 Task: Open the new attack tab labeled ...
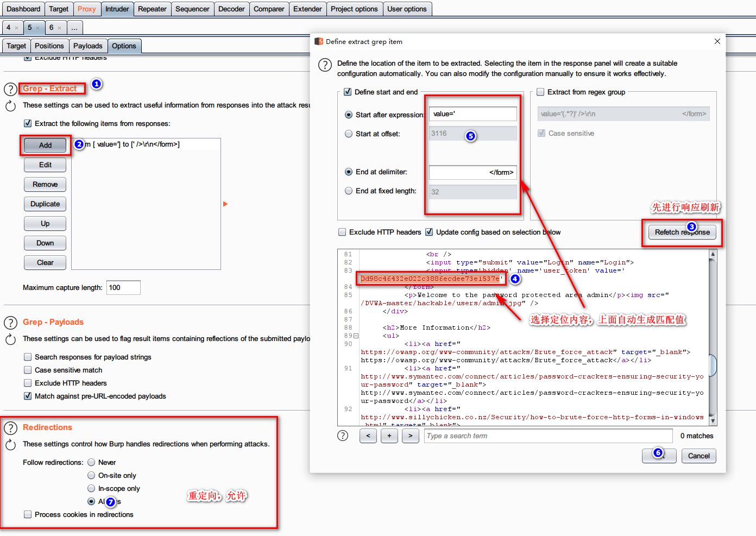click(74, 28)
